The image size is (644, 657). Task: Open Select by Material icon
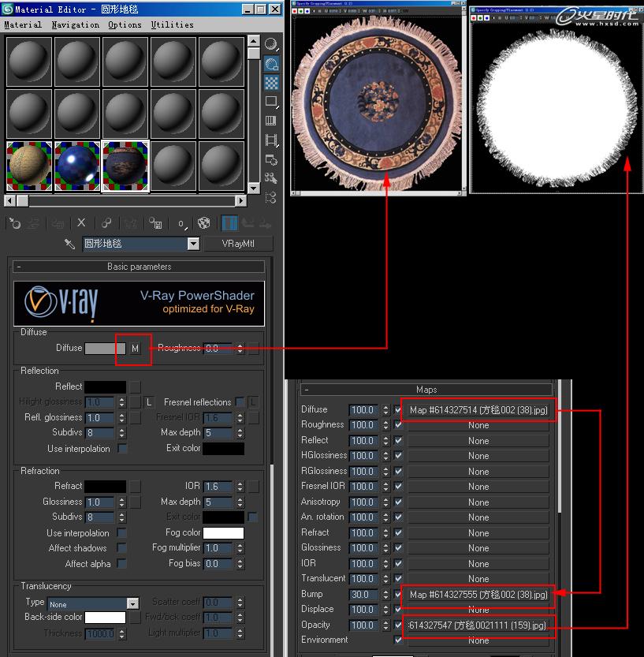click(x=272, y=178)
